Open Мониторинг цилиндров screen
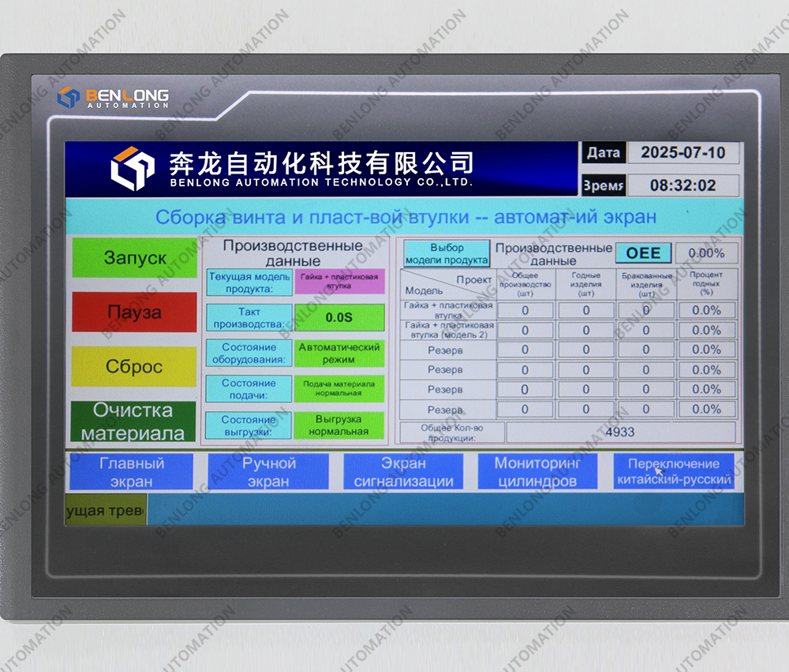Screen dimensions: 789x672 537,472
